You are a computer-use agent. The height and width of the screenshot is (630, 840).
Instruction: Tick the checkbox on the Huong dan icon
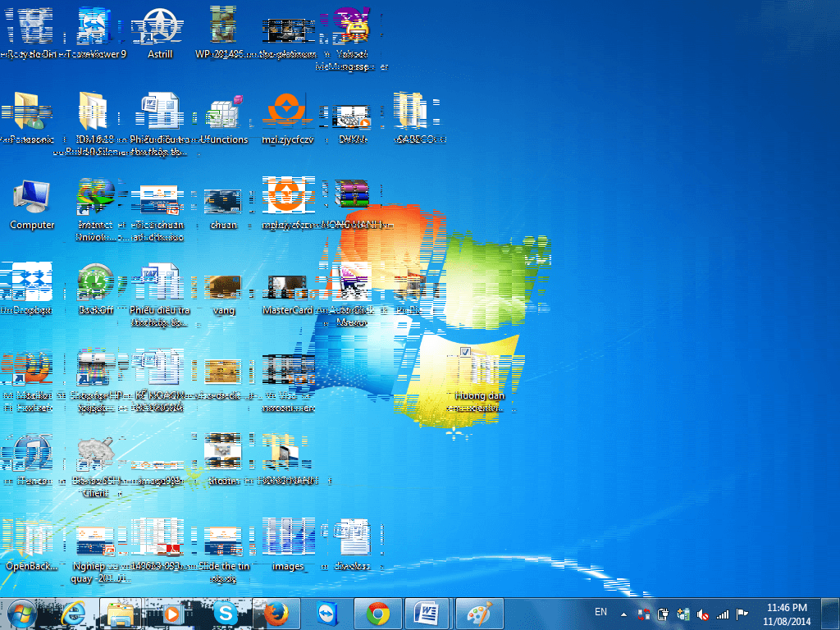tap(465, 352)
